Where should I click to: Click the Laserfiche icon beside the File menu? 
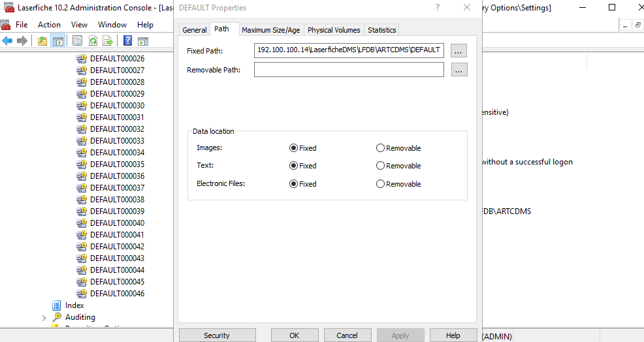5,25
